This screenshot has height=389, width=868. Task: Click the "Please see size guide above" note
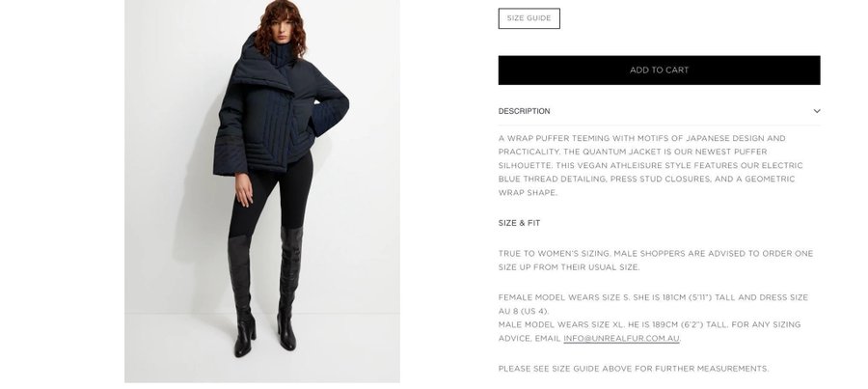point(634,369)
